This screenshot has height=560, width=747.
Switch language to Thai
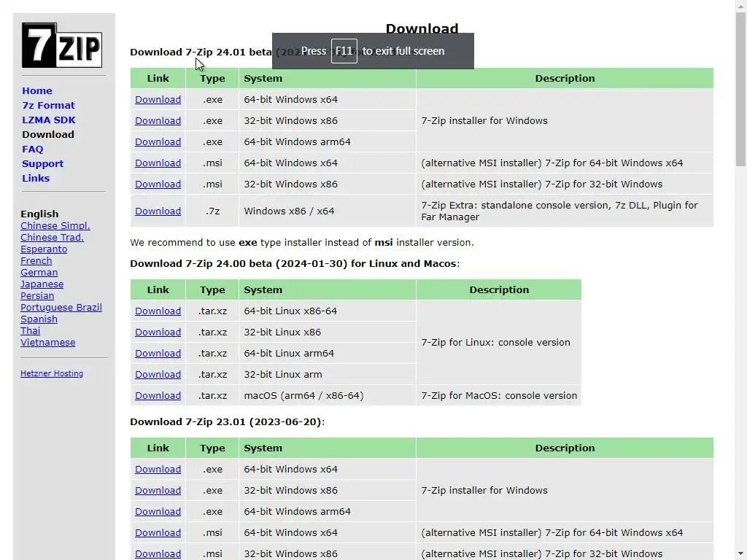(x=30, y=330)
